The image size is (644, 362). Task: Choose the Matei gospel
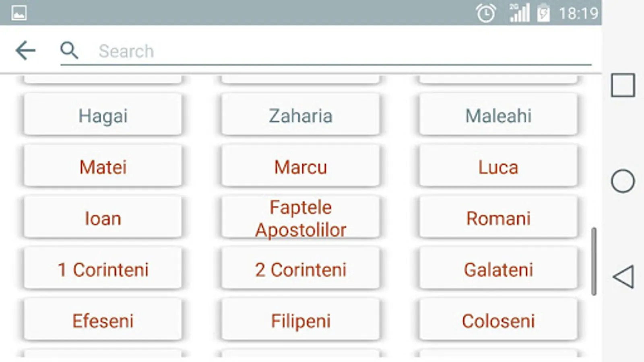(x=103, y=167)
